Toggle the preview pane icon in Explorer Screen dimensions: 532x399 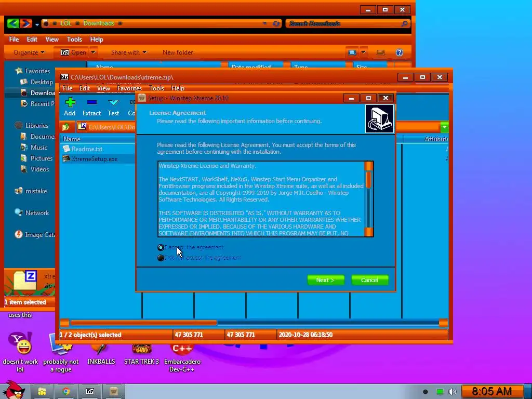(x=381, y=52)
